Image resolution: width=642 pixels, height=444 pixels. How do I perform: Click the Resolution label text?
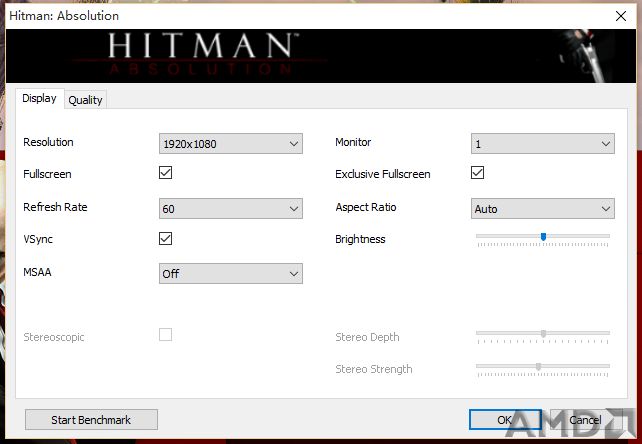tap(48, 142)
